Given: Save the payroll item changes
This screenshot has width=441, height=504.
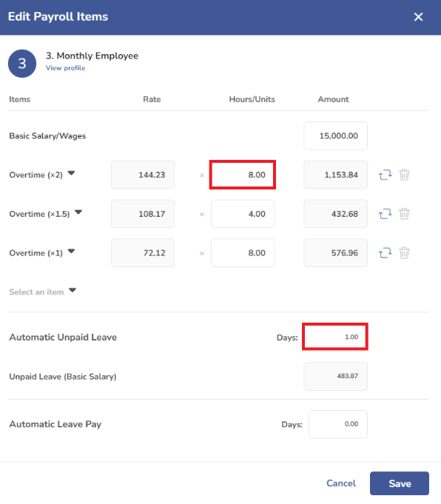Looking at the screenshot, I should coord(400,483).
